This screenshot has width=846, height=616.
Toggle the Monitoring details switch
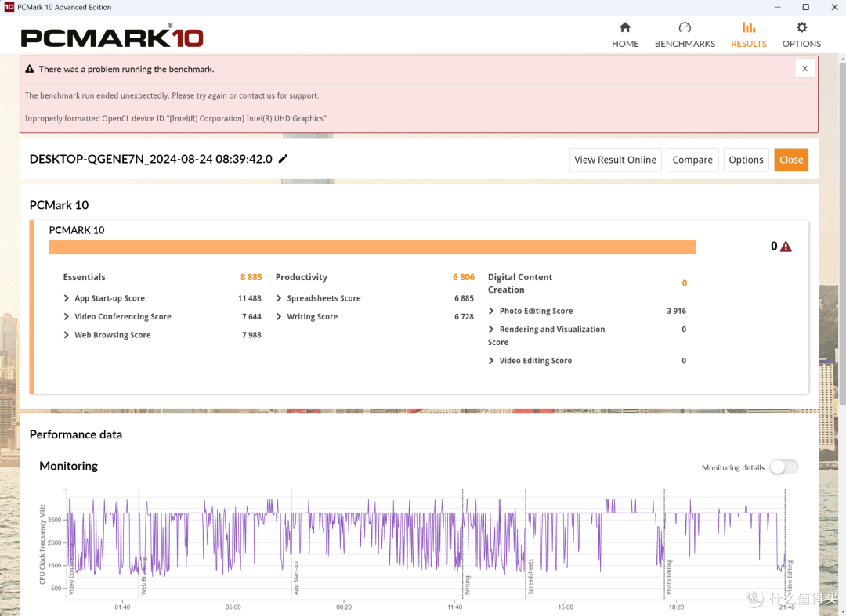tap(784, 467)
